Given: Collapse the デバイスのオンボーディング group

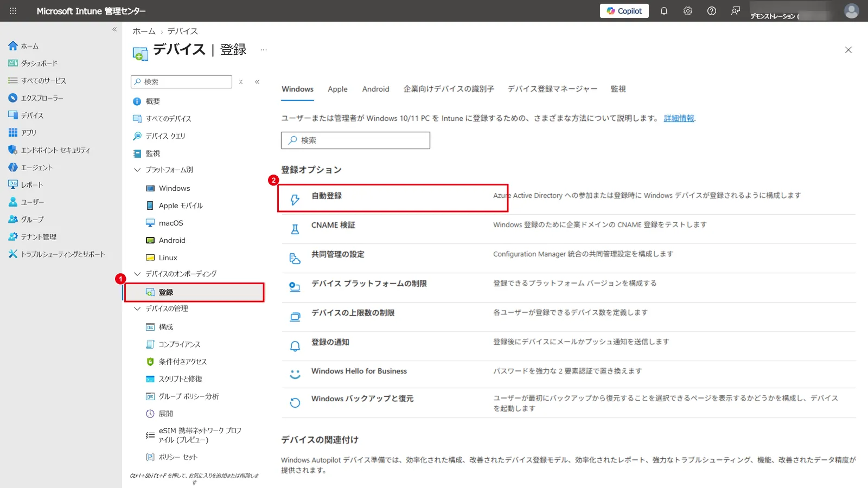Looking at the screenshot, I should (x=137, y=274).
